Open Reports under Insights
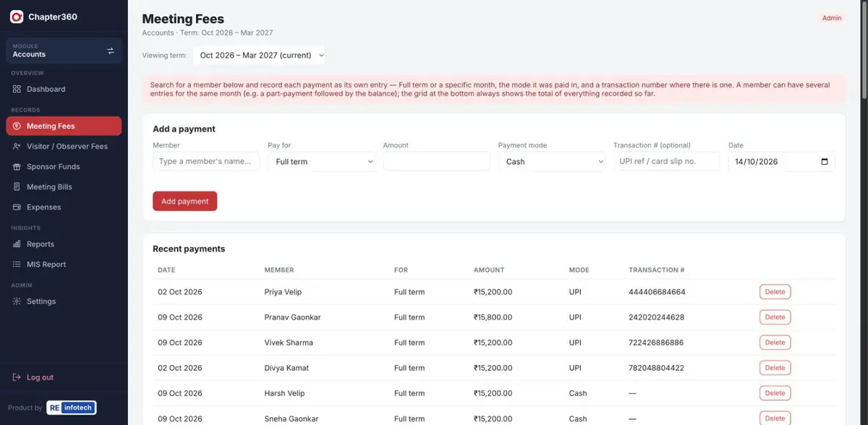The height and width of the screenshot is (425, 868). tap(64, 244)
